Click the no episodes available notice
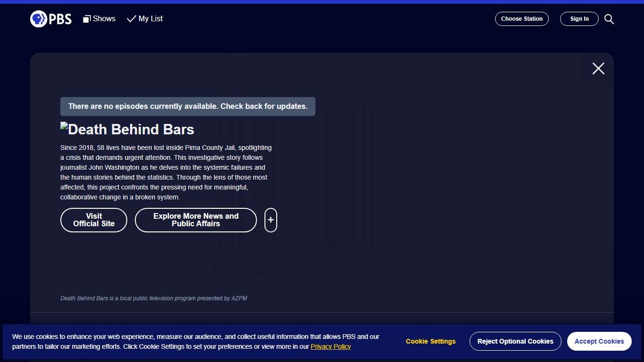The image size is (644, 362). (188, 107)
